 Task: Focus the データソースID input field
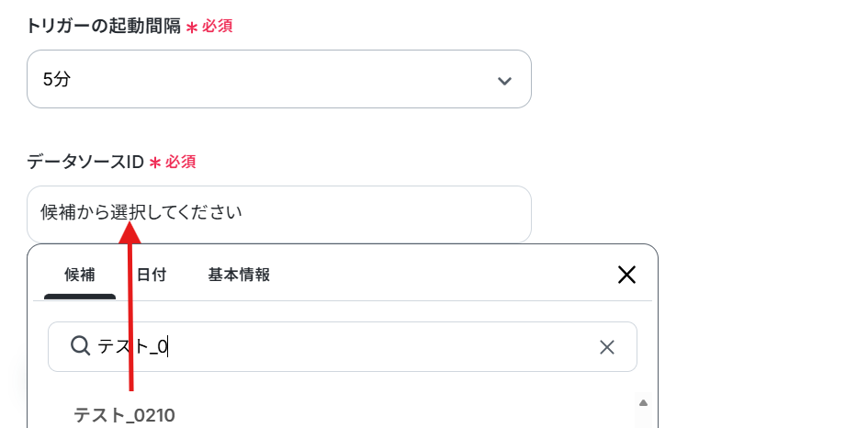coord(279,214)
